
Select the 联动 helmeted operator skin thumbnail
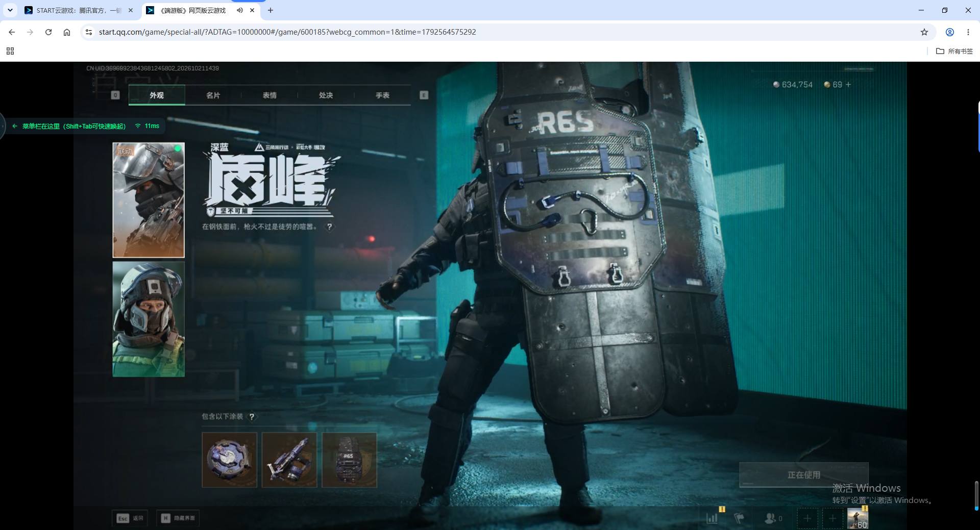[x=149, y=200]
